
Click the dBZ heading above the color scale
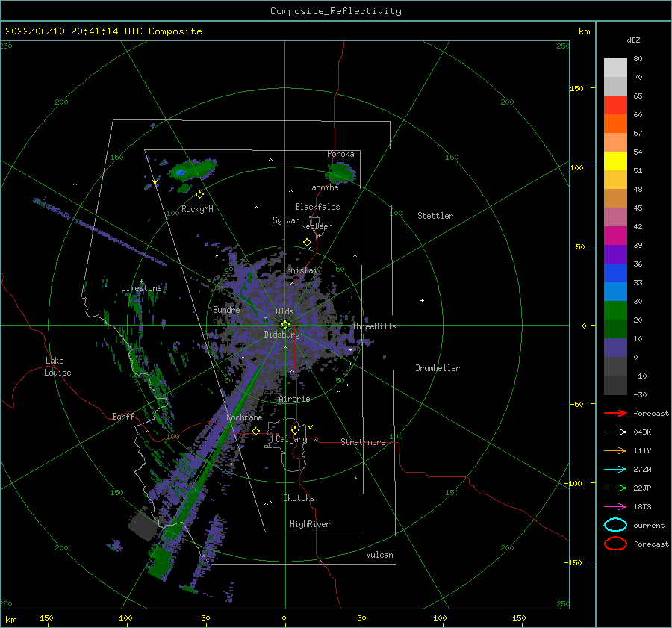point(633,40)
